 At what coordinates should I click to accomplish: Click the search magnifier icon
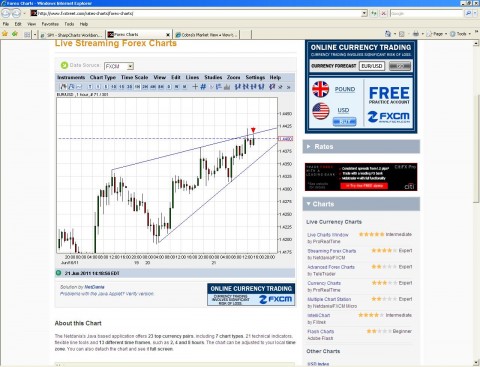tap(468, 13)
